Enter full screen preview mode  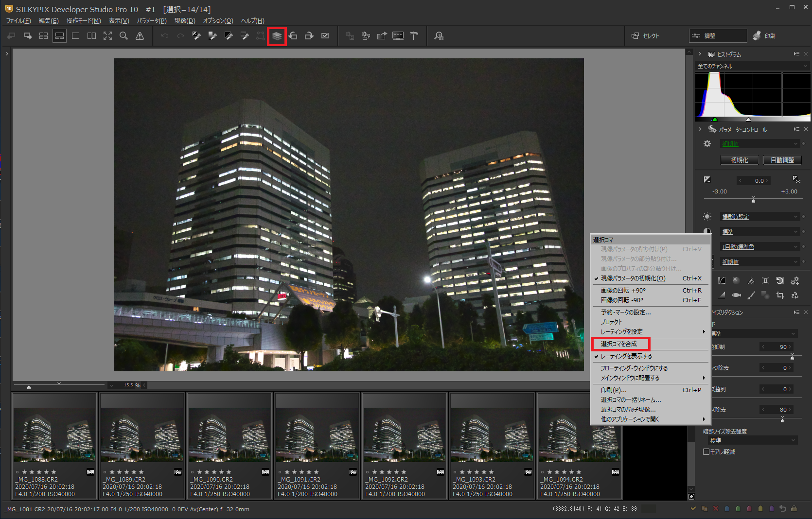tap(107, 36)
